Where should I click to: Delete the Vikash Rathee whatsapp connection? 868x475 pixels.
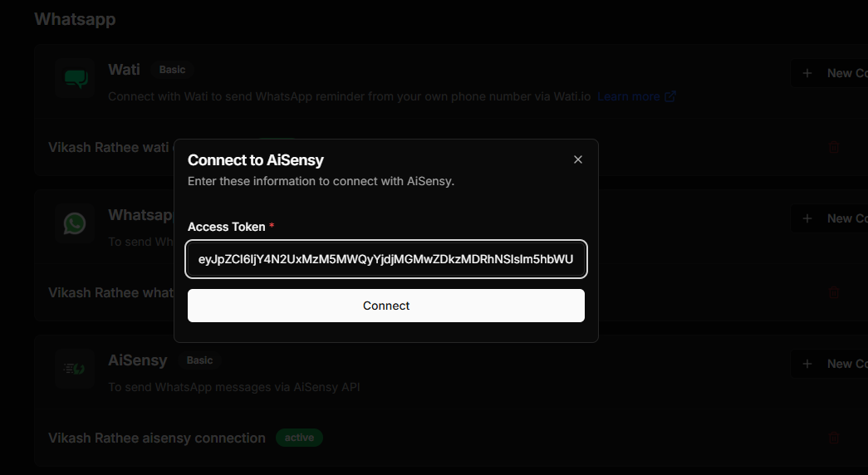pos(834,292)
